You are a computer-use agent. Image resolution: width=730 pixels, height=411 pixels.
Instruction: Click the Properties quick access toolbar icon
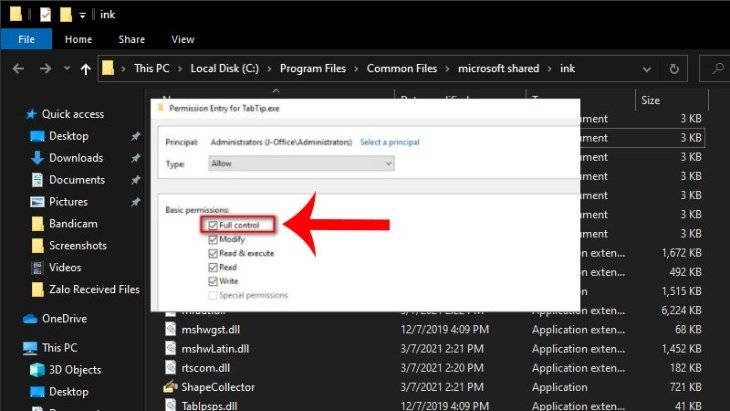tap(45, 14)
